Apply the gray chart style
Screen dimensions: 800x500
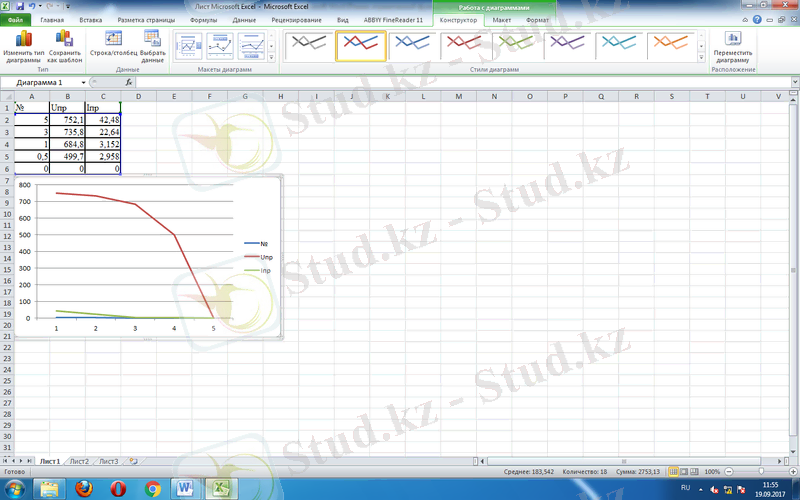coord(309,46)
